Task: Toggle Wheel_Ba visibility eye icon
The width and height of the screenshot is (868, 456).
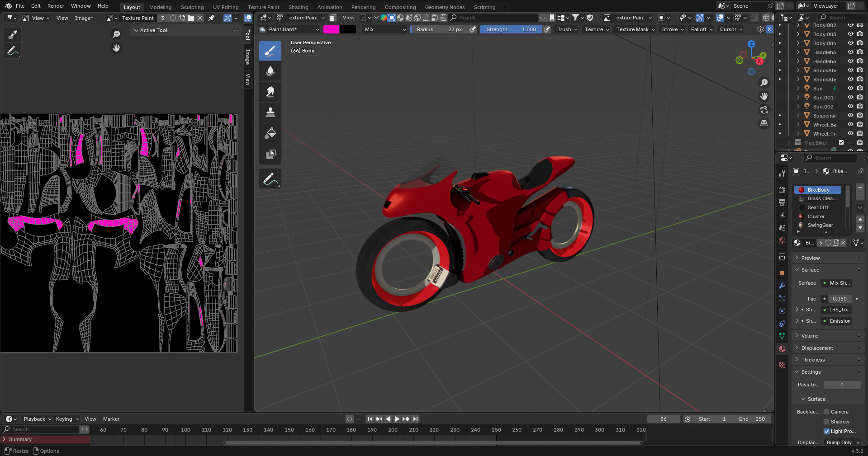Action: pyautogui.click(x=850, y=125)
